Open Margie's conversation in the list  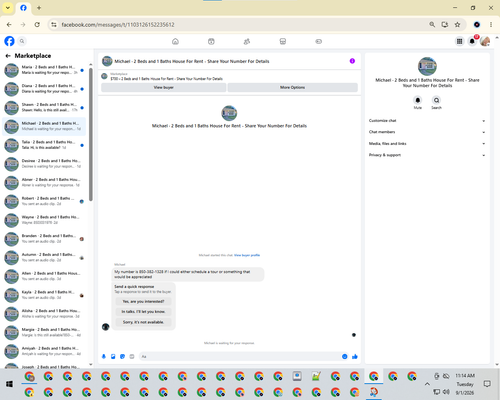[x=44, y=333]
